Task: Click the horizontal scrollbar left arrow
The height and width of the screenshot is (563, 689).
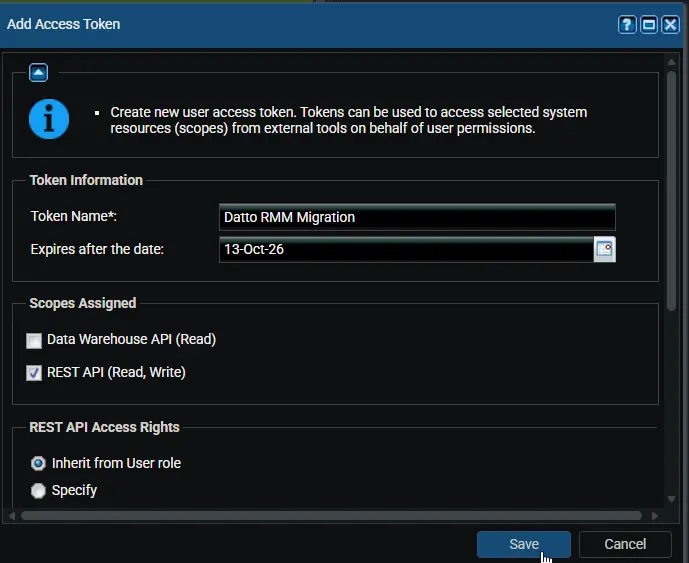Action: (x=12, y=516)
